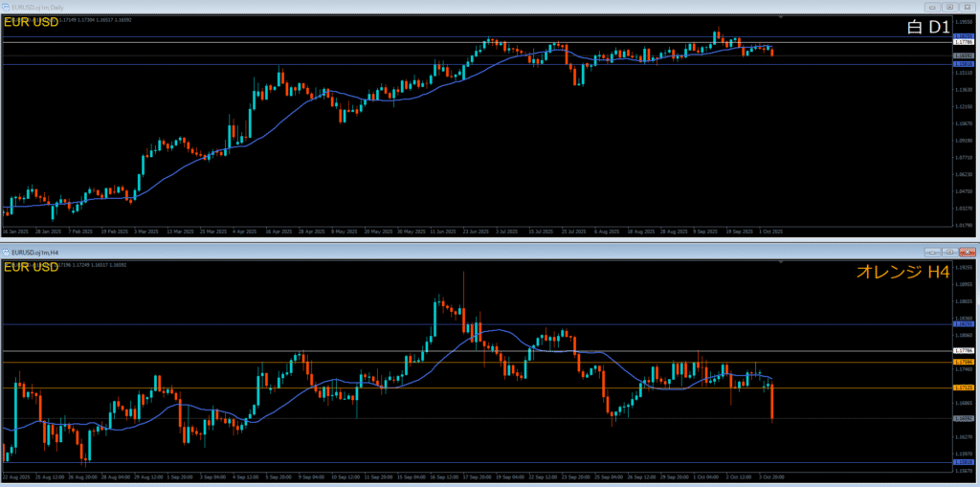980x487 pixels.
Task: Select the white 1.17786 price tag in Daily chart
Action: (x=963, y=42)
